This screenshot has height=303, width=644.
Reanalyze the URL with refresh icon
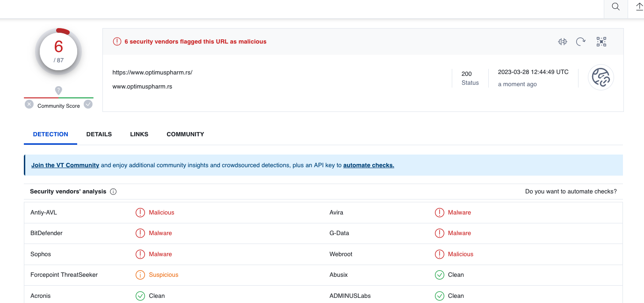[581, 42]
